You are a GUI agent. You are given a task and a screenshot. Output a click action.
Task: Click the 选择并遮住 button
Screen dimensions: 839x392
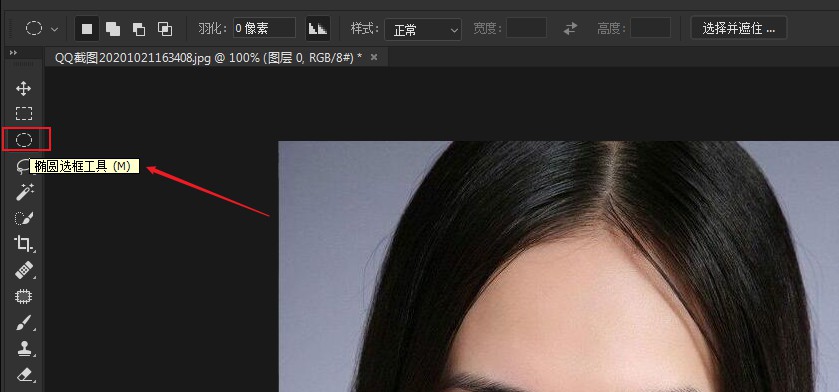(x=739, y=28)
